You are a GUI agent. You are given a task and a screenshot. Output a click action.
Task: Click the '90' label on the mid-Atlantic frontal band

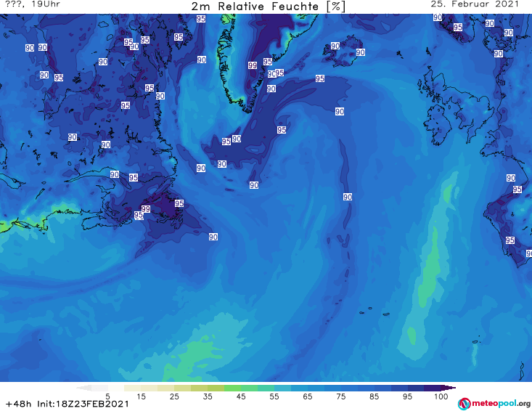point(348,197)
